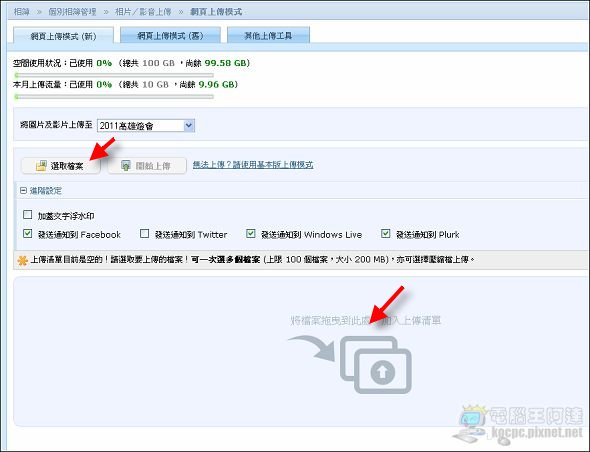Open 無法上傳?請使用基本版上傳模式 link
Image resolution: width=590 pixels, height=452 pixels.
tap(253, 164)
